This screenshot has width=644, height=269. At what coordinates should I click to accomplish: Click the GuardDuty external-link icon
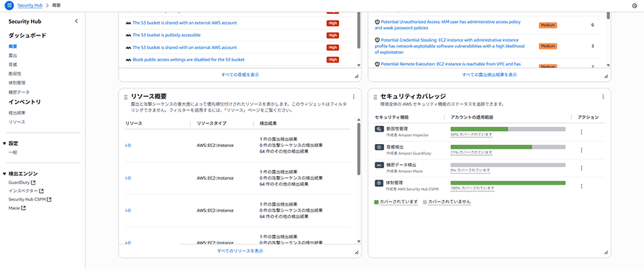(33, 183)
